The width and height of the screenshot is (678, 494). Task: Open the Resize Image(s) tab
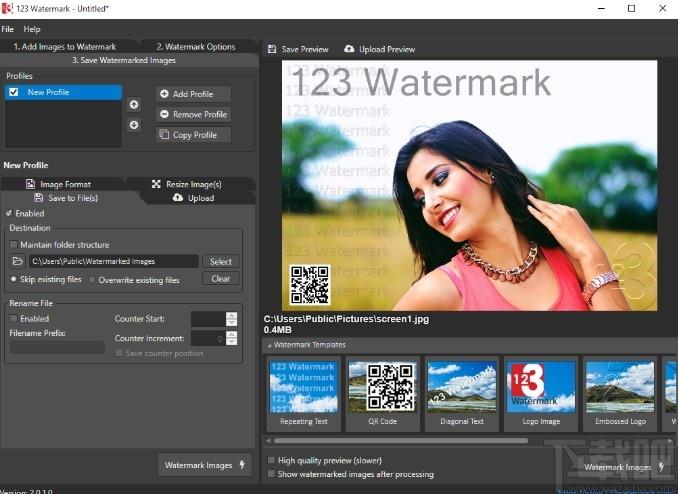tap(186, 184)
